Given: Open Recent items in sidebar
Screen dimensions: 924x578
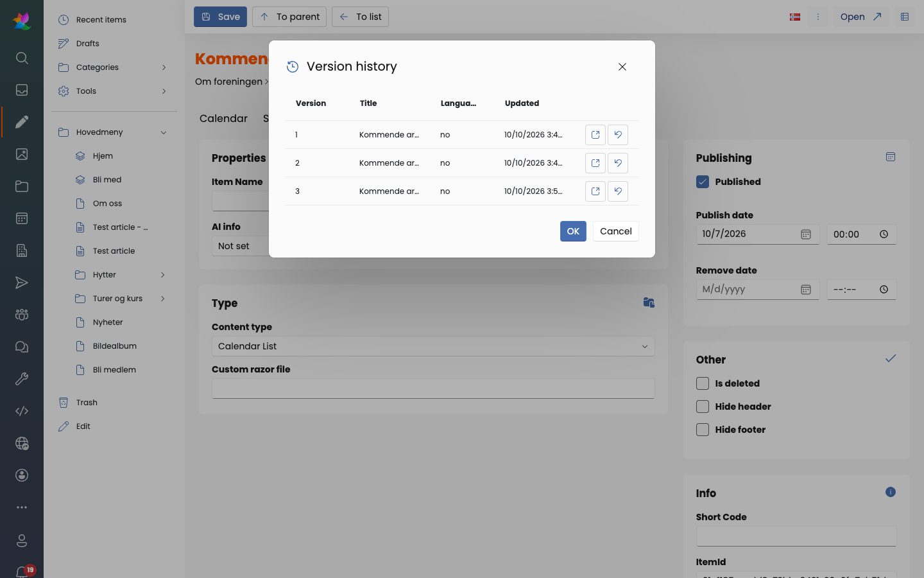Looking at the screenshot, I should 101,20.
